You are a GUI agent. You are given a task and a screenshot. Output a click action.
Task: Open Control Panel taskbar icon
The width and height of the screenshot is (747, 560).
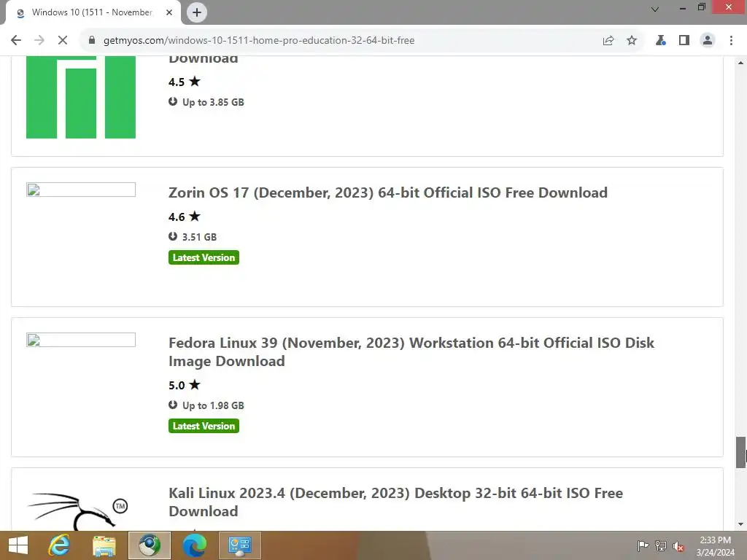tap(239, 545)
